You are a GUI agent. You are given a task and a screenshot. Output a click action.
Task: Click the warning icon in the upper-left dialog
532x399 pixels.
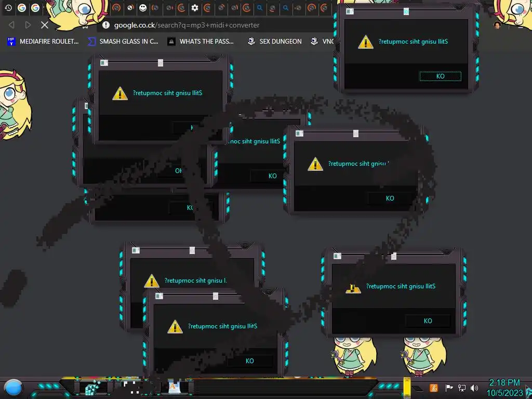[120, 94]
